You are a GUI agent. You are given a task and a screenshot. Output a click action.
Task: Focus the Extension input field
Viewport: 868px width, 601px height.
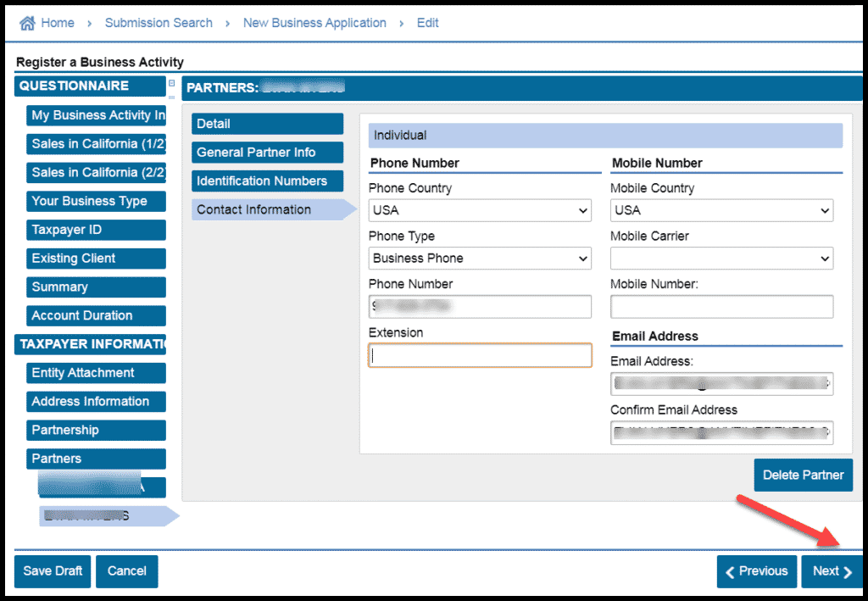point(480,355)
